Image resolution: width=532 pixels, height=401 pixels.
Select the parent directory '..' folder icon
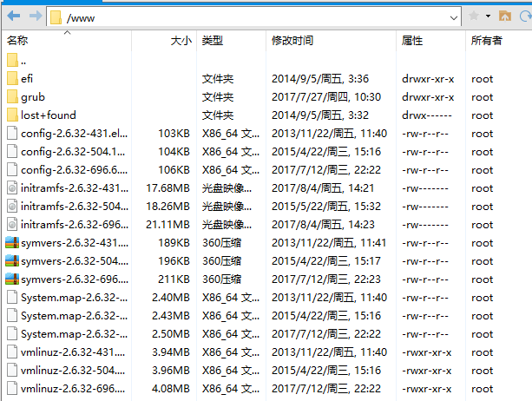click(x=12, y=60)
